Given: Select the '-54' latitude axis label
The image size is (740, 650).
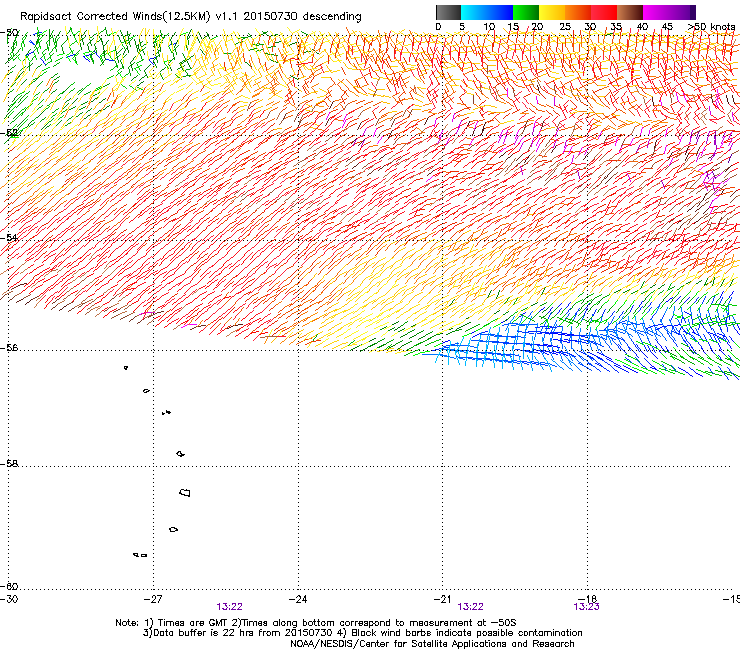Looking at the screenshot, I should [10, 237].
